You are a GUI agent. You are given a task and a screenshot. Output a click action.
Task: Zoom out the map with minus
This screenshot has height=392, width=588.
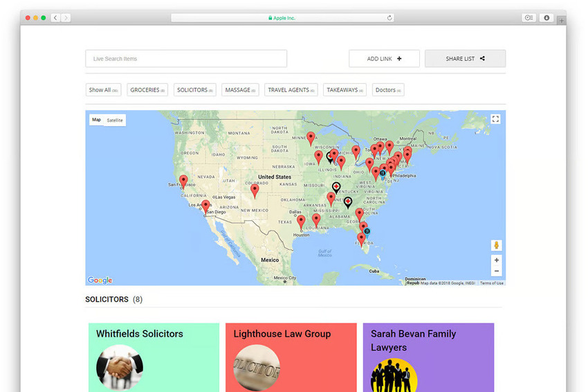(x=496, y=271)
